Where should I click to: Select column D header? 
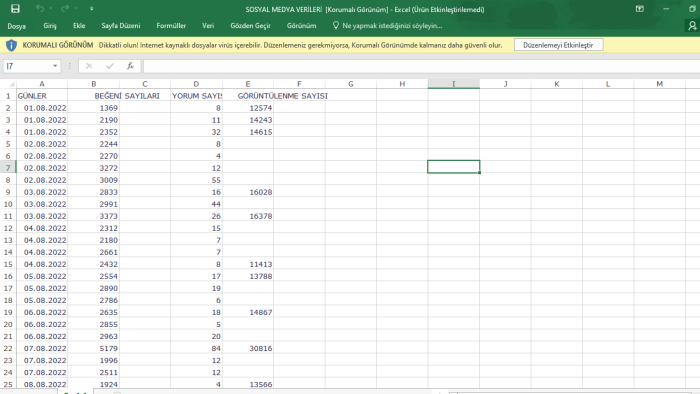point(196,84)
